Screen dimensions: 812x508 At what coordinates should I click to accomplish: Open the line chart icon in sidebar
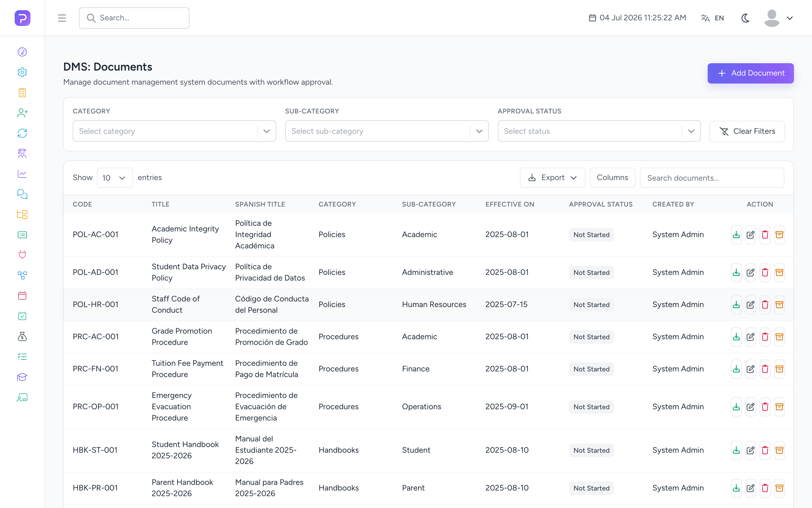[x=22, y=174]
